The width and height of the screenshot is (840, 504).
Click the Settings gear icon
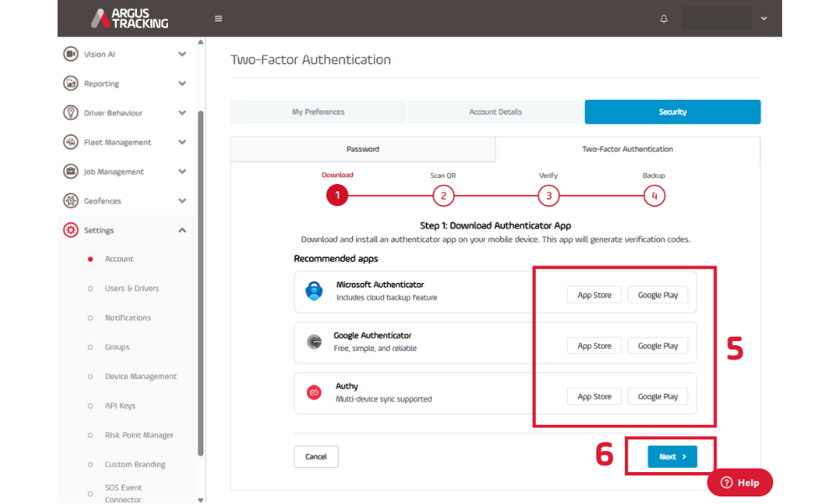tap(71, 230)
